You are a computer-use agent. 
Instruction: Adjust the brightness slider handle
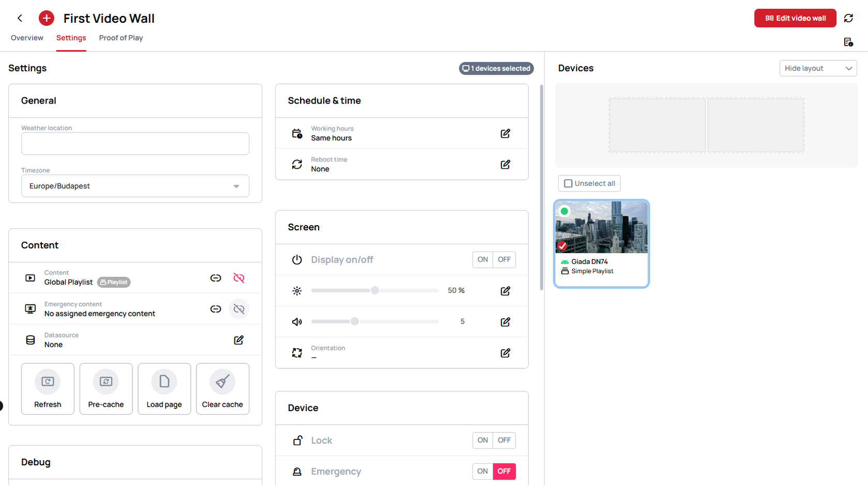[x=375, y=290]
